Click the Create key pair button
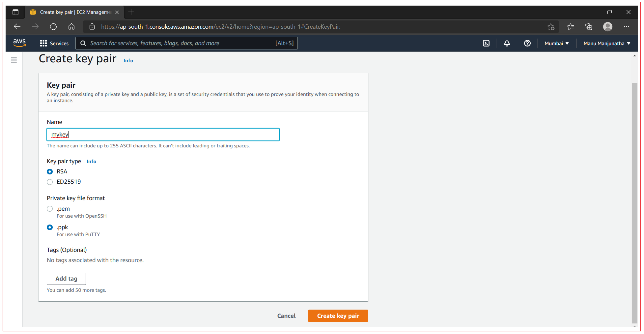 (x=338, y=316)
